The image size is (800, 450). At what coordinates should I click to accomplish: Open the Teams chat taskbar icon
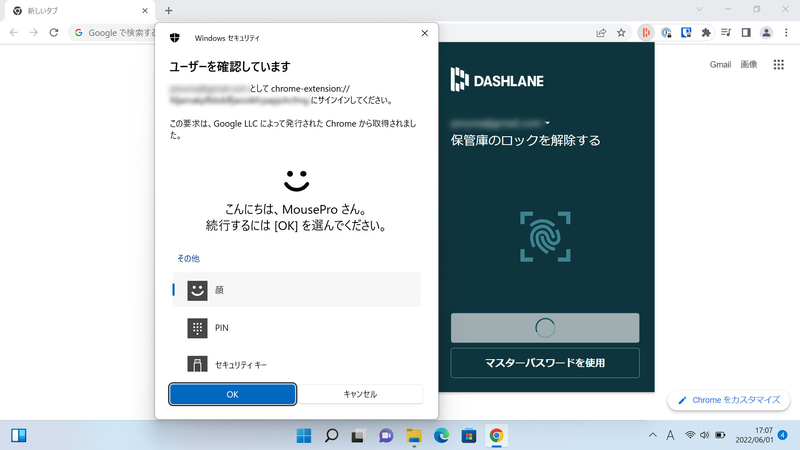[x=386, y=436]
